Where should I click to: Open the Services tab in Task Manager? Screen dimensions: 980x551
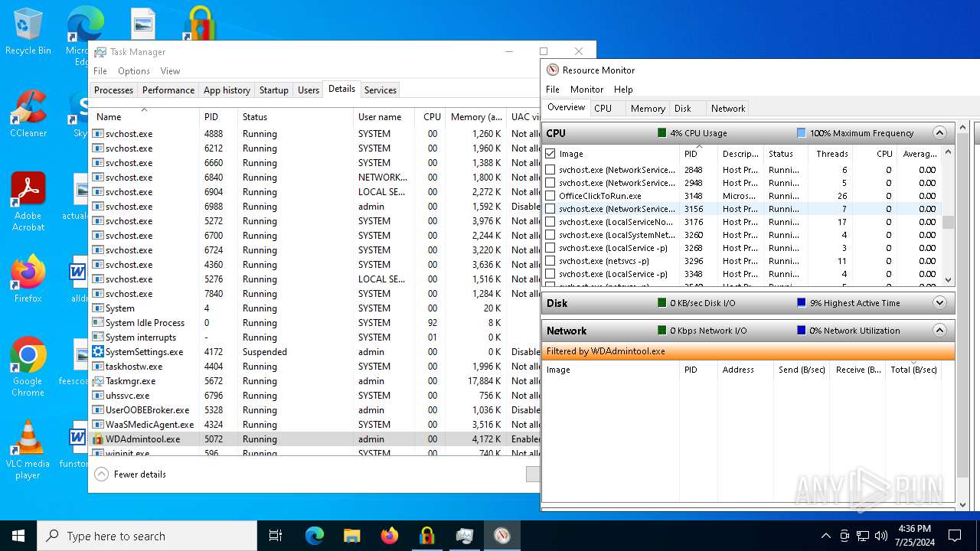coord(381,90)
